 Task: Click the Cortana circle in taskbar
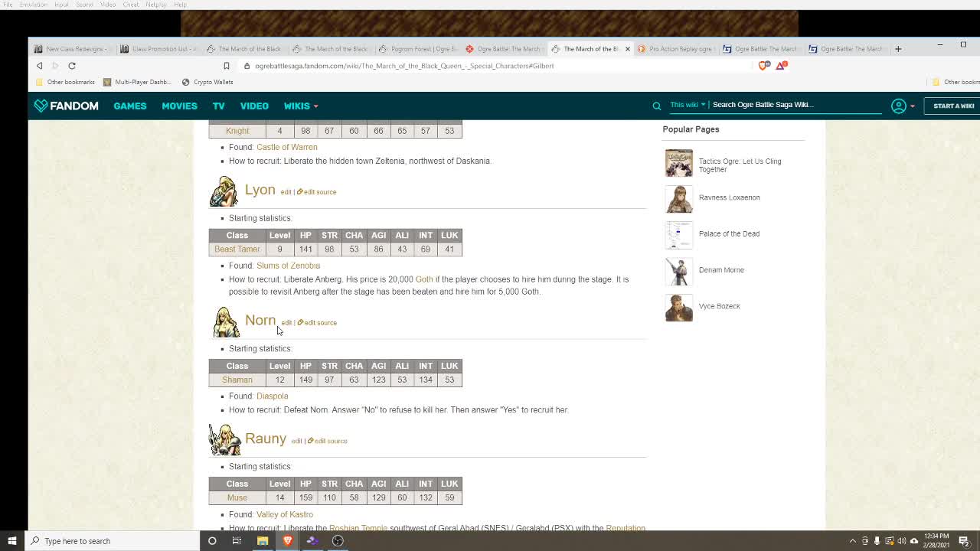212,541
